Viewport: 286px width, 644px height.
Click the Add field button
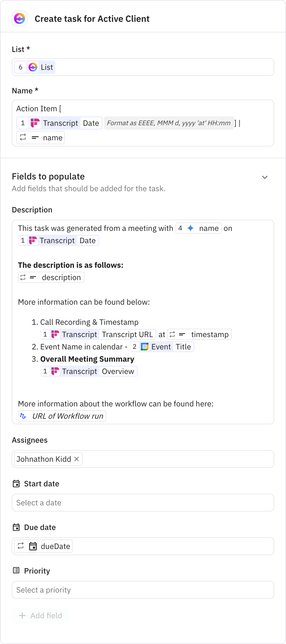coord(41,615)
